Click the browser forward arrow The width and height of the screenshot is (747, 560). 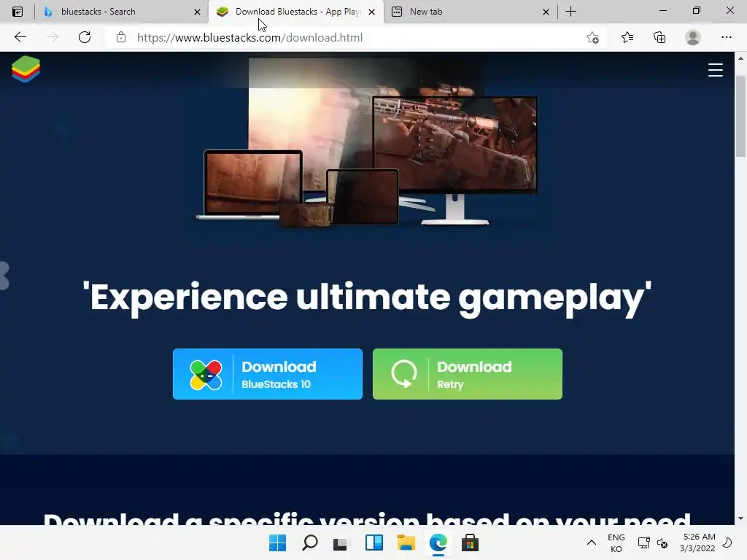pyautogui.click(x=52, y=37)
